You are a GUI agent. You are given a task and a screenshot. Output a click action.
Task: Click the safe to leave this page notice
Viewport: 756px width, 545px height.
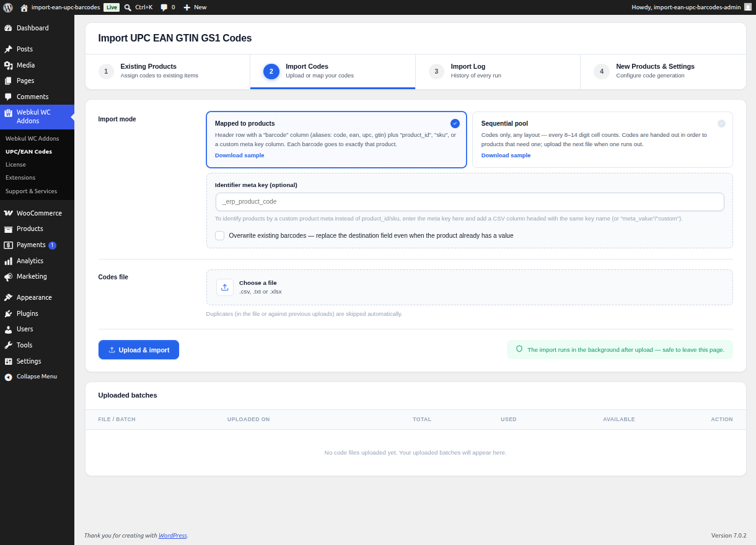(x=620, y=349)
